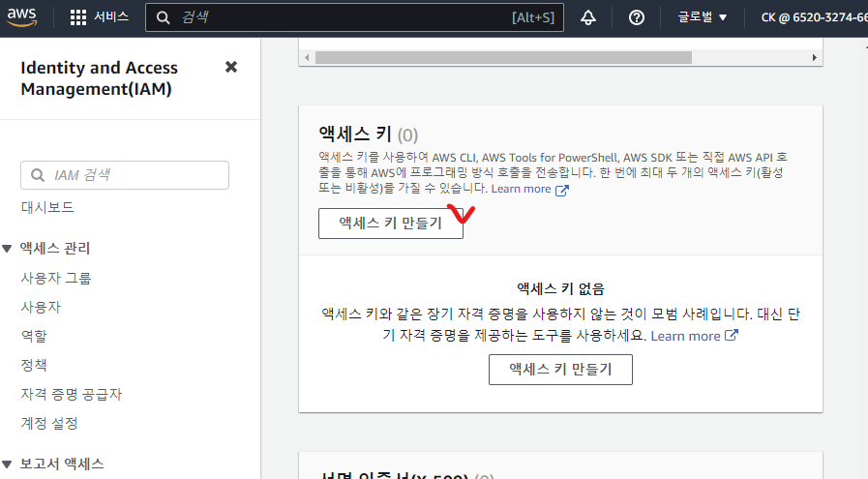
Task: Expand the 글로벌 region dropdown
Action: pos(702,17)
